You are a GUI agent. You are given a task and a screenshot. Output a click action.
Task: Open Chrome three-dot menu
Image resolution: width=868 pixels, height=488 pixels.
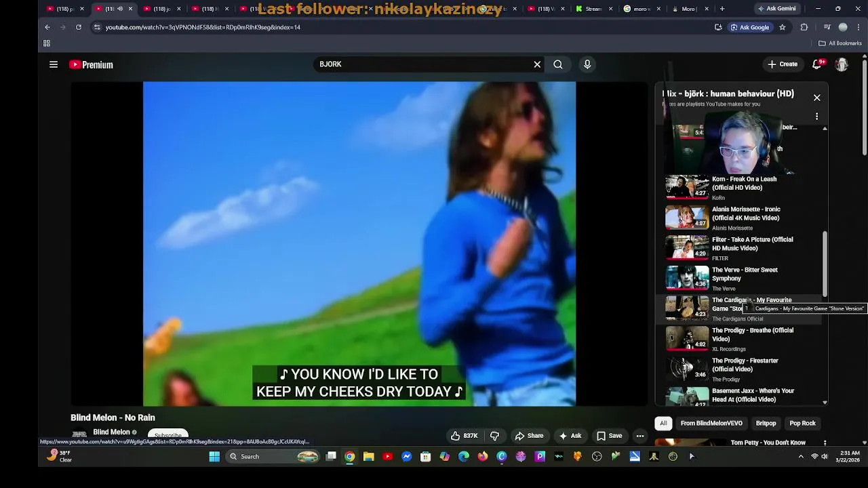click(x=859, y=27)
